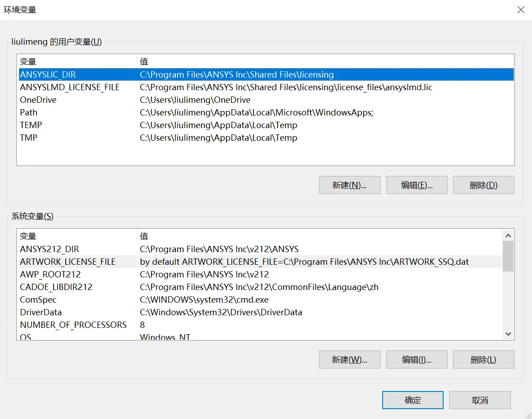Select the AWP_ROOT212 system variable

260,274
